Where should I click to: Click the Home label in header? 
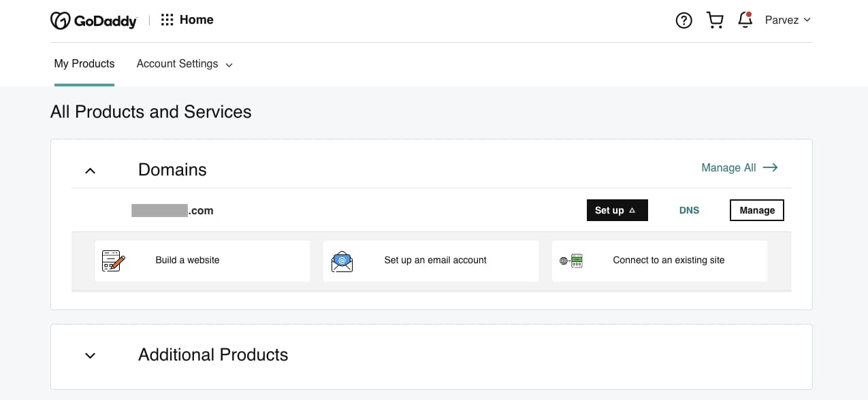click(x=197, y=20)
